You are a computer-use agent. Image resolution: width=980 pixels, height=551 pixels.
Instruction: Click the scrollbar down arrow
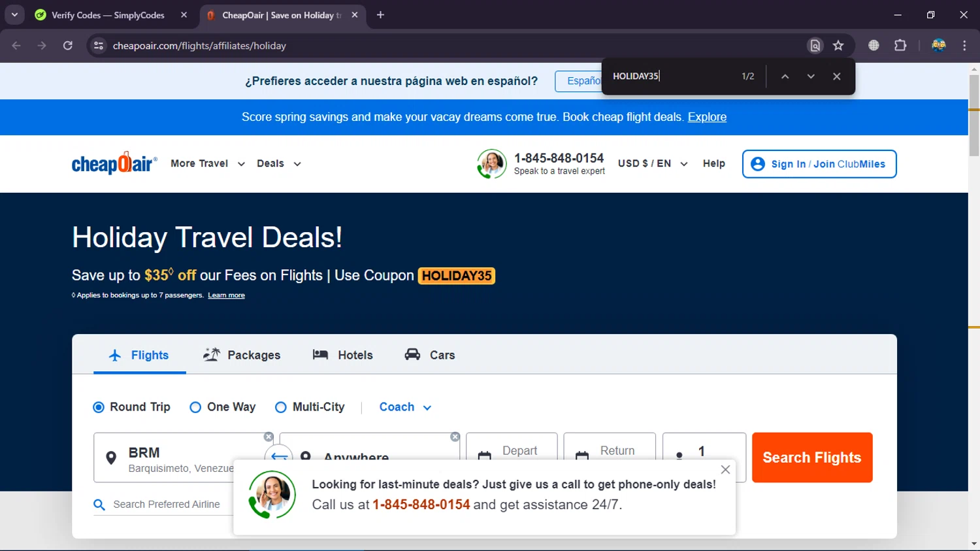[x=974, y=544]
